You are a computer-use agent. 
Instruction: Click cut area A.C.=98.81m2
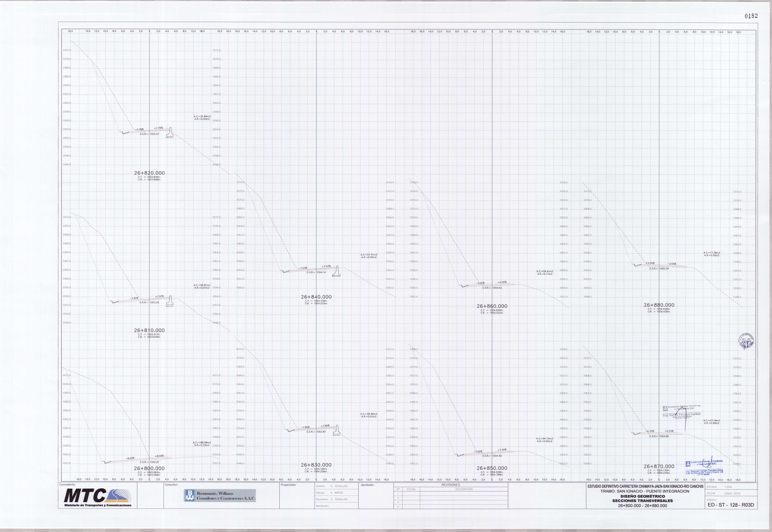(202, 285)
